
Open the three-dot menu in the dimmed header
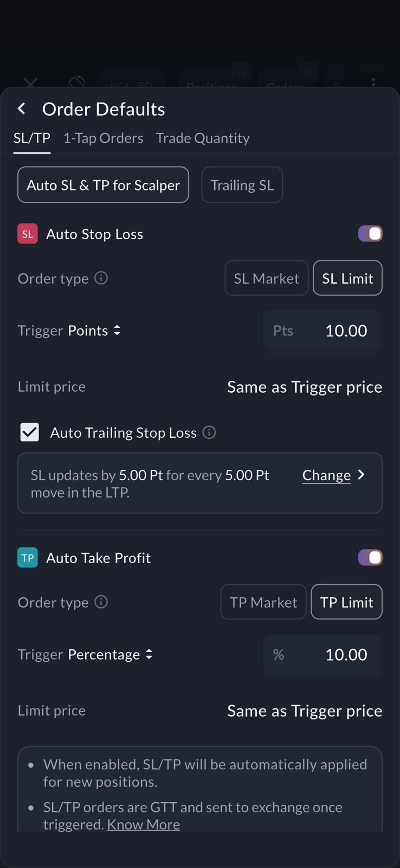pos(373,82)
